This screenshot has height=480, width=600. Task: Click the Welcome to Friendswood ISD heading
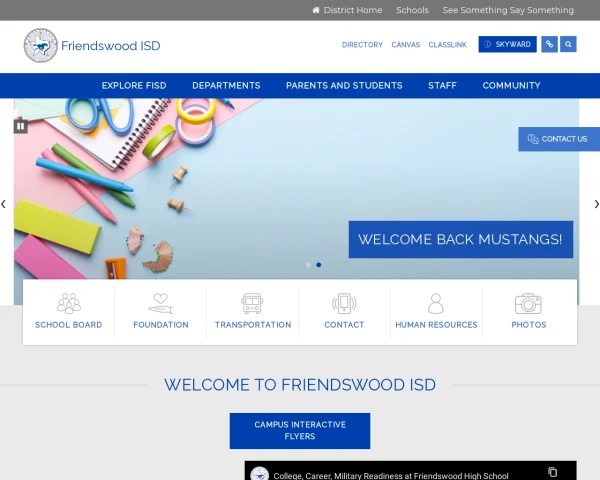(x=300, y=385)
